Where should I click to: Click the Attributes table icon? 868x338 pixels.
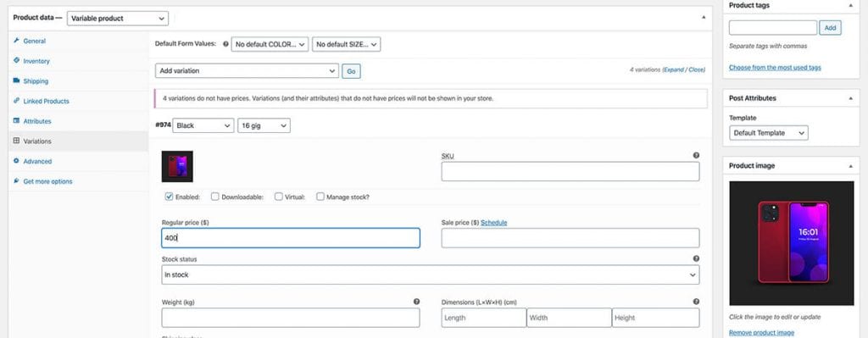(x=17, y=120)
